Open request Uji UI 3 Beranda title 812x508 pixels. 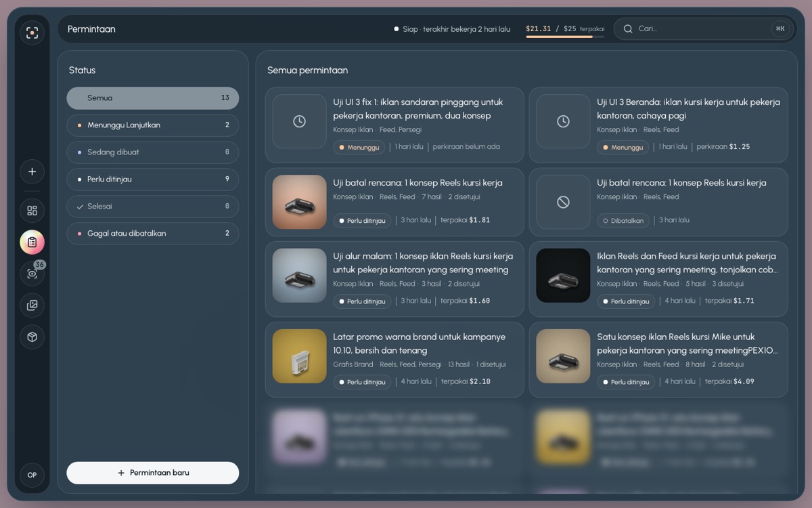pyautogui.click(x=688, y=109)
